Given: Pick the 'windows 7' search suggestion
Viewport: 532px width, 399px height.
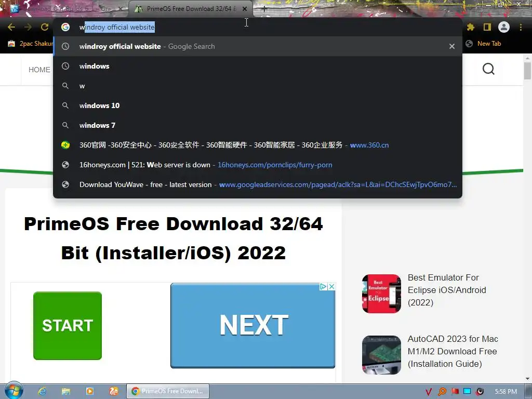Looking at the screenshot, I should point(258,125).
